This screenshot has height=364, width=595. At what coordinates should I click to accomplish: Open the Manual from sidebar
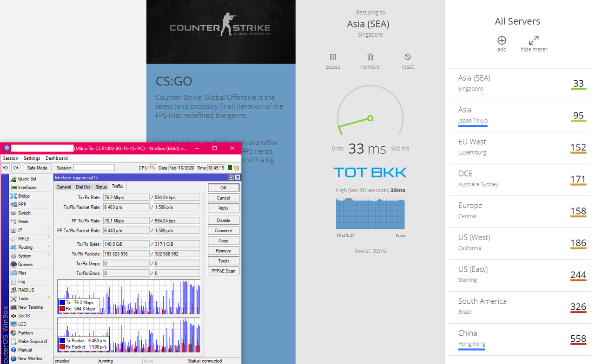pyautogui.click(x=25, y=350)
